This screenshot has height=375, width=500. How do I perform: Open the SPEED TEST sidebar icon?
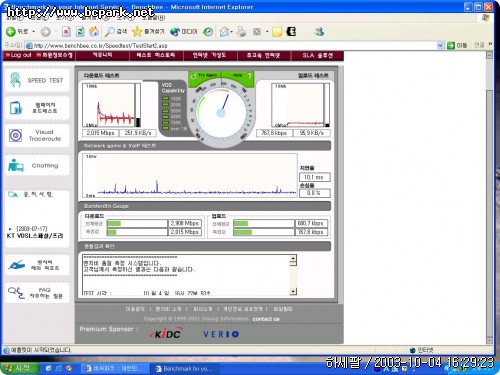[x=15, y=80]
